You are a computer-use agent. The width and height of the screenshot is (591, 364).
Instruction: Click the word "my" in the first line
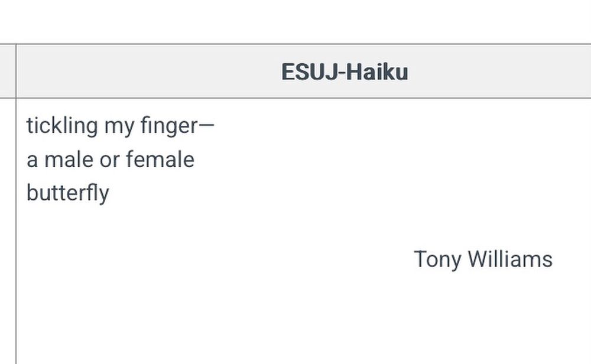(119, 126)
